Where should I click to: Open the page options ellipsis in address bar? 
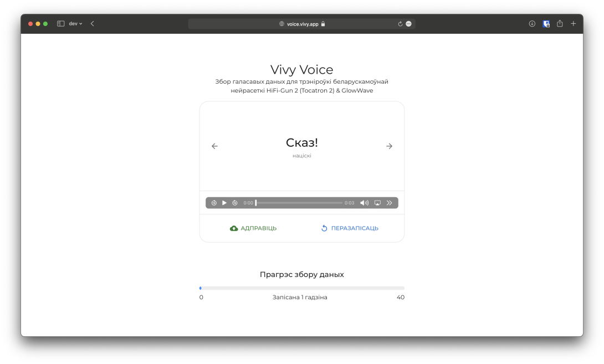[409, 24]
